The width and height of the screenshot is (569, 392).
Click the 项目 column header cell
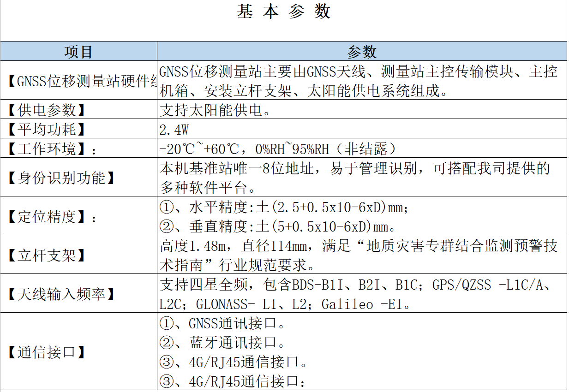[x=78, y=51]
